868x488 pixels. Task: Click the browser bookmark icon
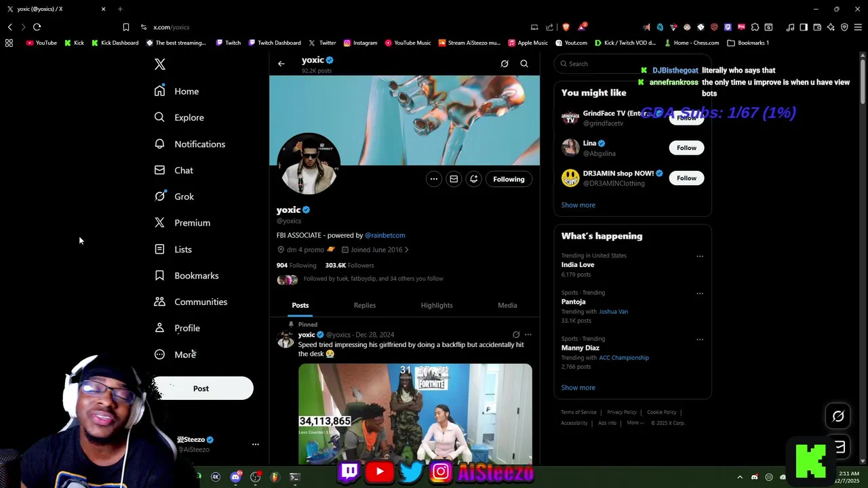point(126,27)
